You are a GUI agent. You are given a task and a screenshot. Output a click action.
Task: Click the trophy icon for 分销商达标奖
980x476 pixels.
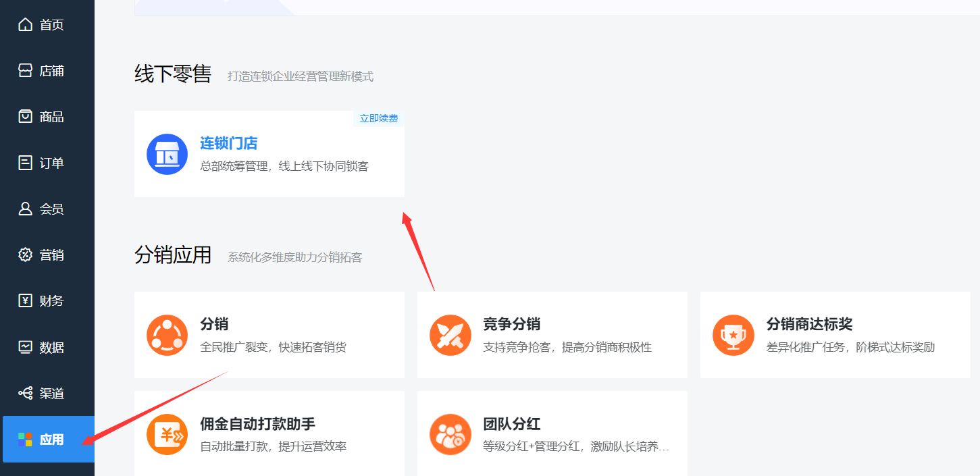tap(733, 335)
